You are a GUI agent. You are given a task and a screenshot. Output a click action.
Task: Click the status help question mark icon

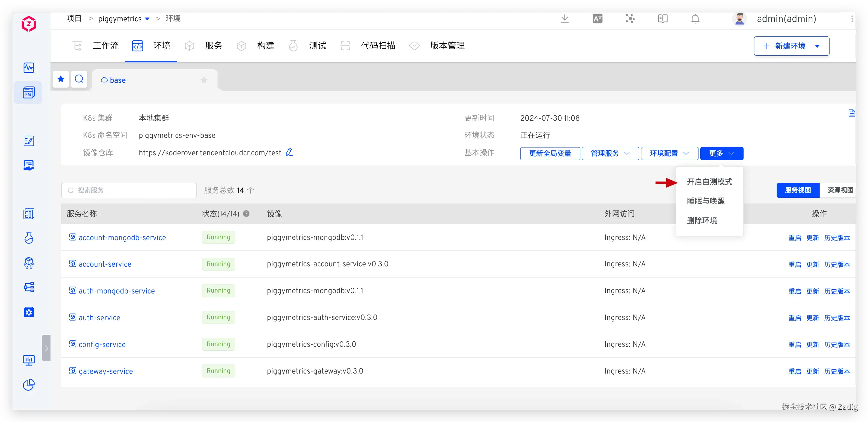click(246, 213)
